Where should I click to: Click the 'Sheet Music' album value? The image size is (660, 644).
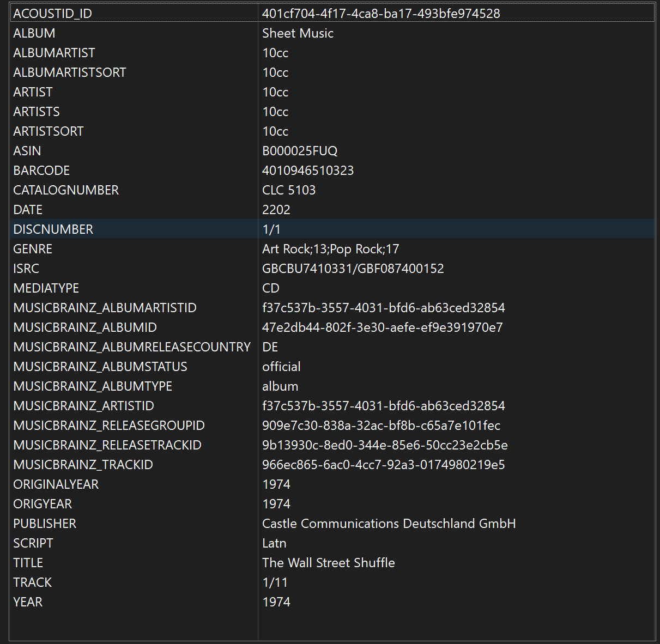point(298,33)
